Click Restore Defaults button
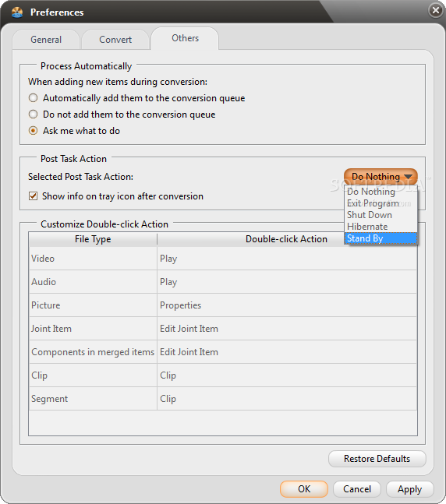This screenshot has height=504, width=446. click(377, 459)
